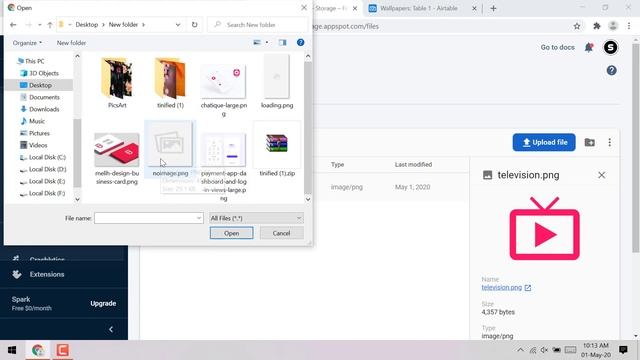The width and height of the screenshot is (640, 360).
Task: Select tinified (1).zip archive
Action: click(x=277, y=149)
